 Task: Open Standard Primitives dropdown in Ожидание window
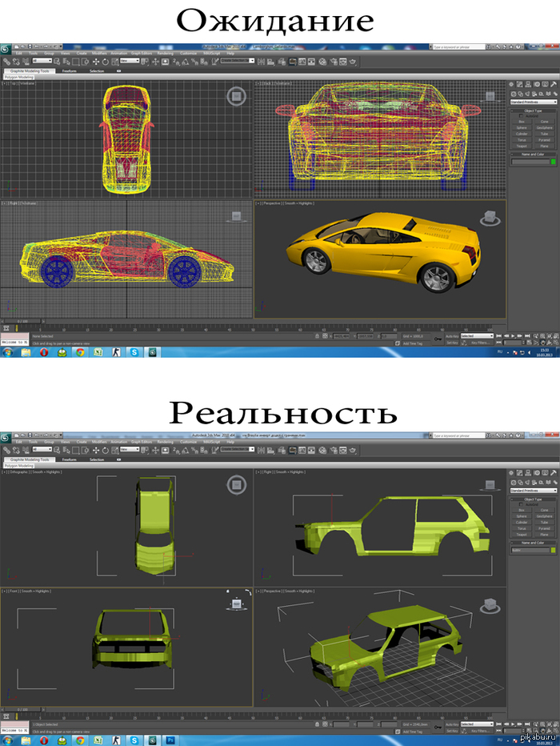[534, 102]
